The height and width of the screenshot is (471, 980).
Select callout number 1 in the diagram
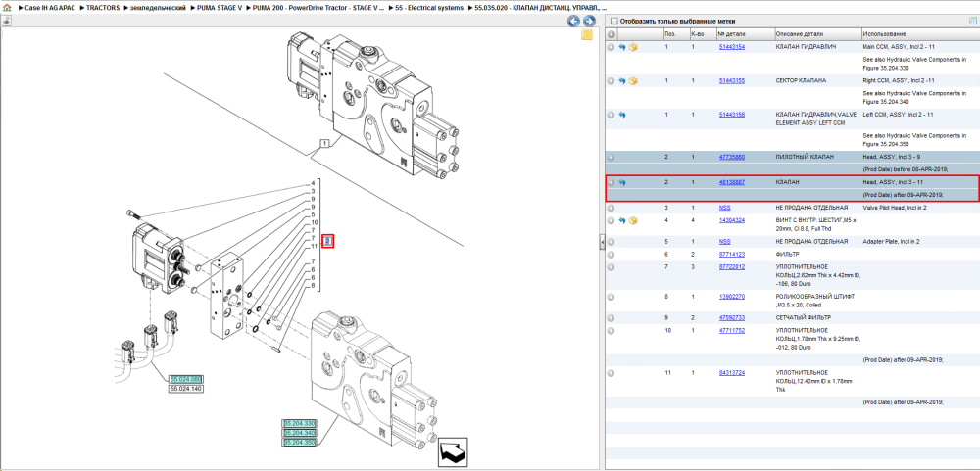(324, 144)
